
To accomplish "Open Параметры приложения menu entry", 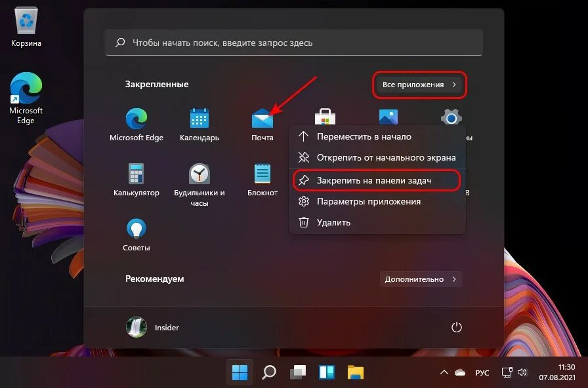I will click(x=377, y=201).
